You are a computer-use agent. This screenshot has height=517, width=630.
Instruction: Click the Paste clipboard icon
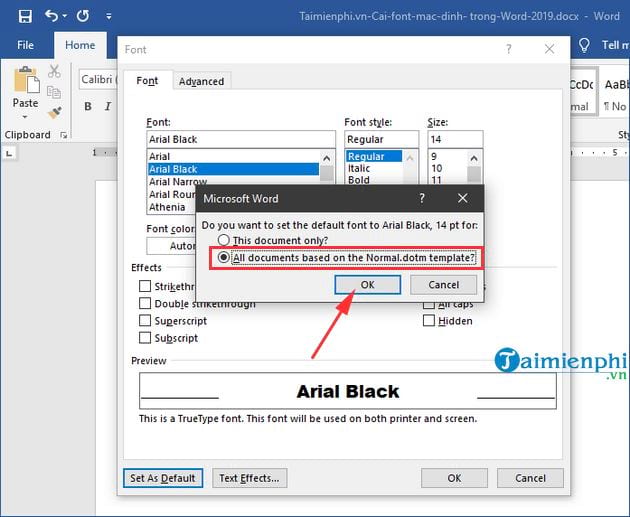(x=27, y=80)
